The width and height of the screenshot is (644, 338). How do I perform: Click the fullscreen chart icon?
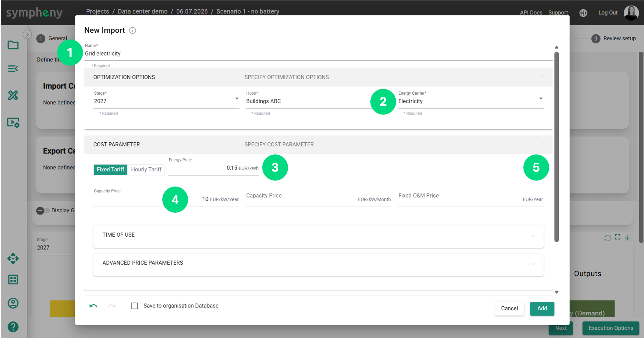click(617, 237)
